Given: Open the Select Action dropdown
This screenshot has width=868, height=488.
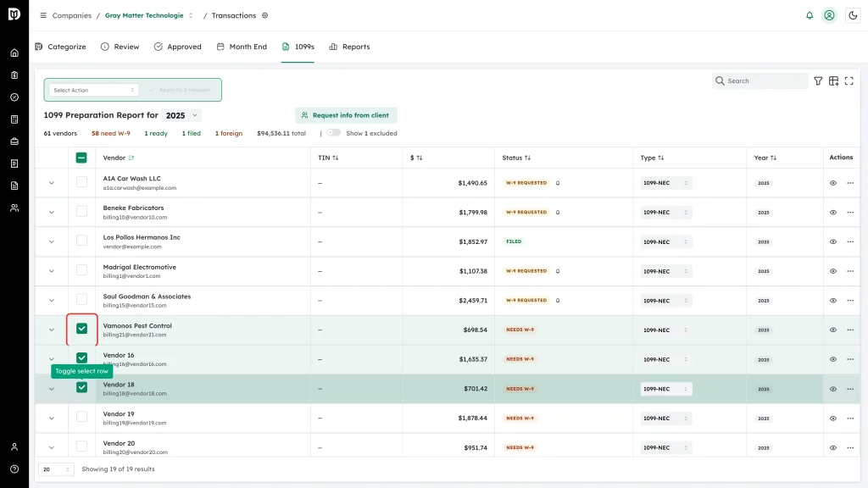Looking at the screenshot, I should [x=93, y=90].
